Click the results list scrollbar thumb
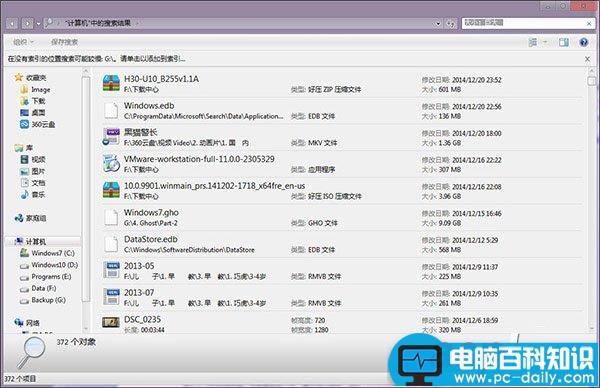This screenshot has width=600, height=388. [591, 81]
